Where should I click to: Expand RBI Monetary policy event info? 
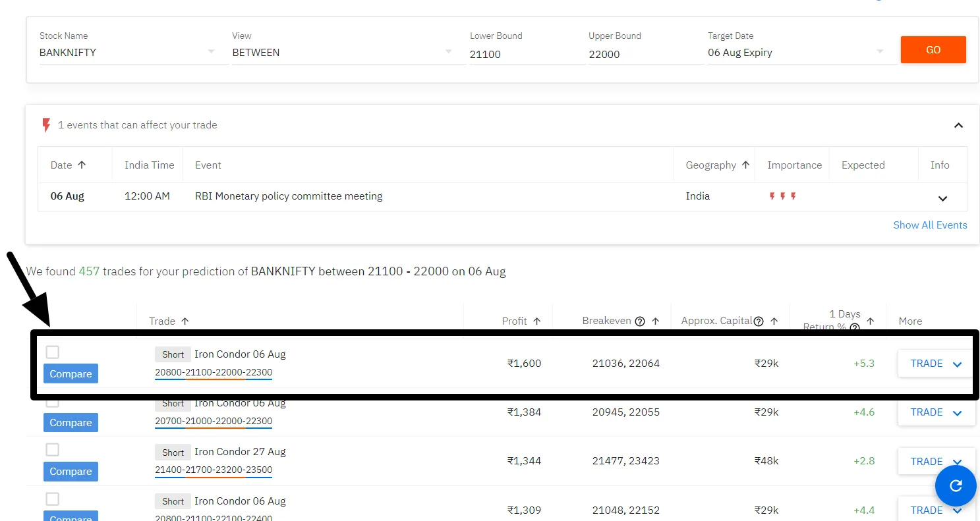point(942,198)
